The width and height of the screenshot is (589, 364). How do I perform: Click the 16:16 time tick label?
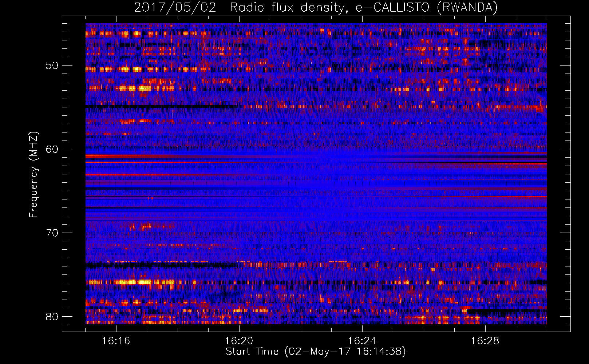click(x=116, y=341)
